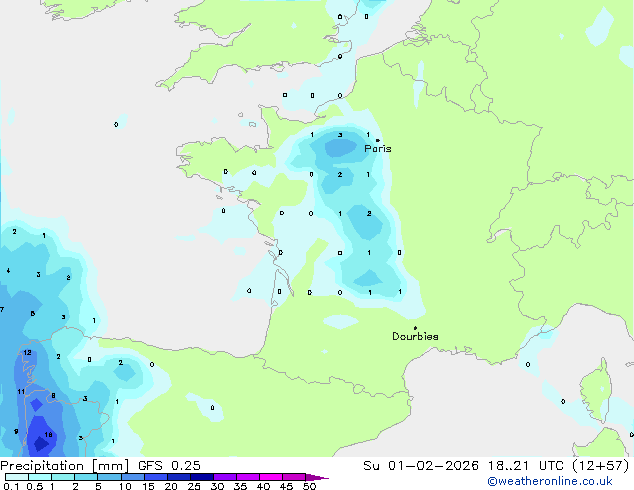Click the precipitation value 11 on map
Screen dimensions: 634x490
(x=21, y=391)
